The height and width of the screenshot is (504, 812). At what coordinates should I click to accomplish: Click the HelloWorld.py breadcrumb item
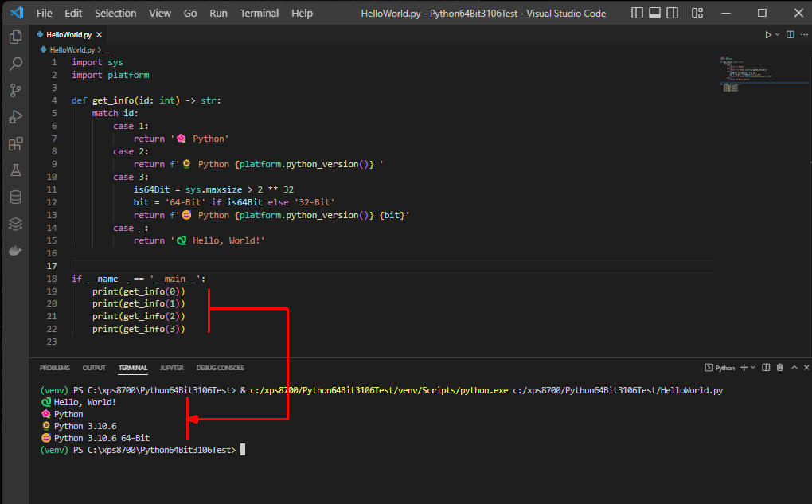[72, 49]
